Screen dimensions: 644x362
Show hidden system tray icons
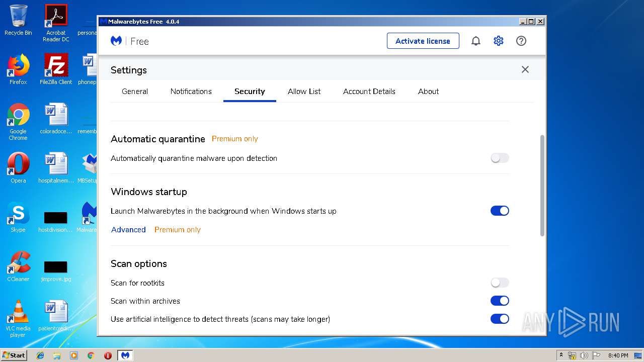pos(561,355)
